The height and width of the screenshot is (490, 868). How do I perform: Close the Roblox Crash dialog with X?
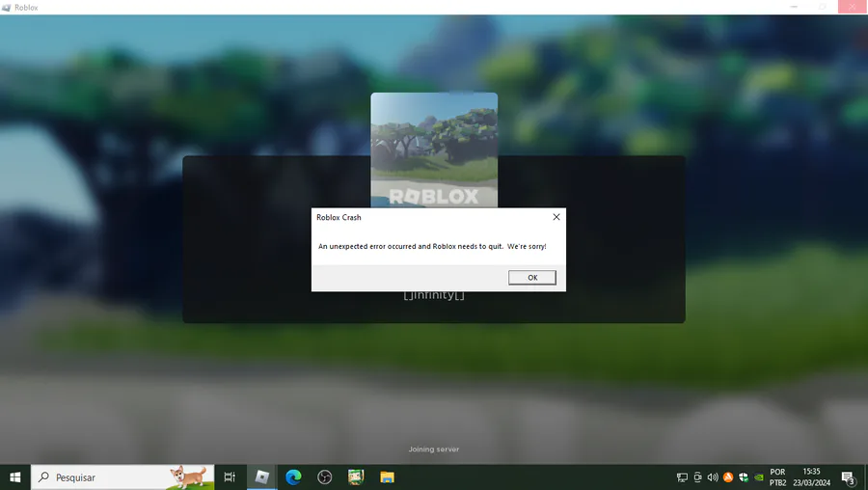click(556, 217)
